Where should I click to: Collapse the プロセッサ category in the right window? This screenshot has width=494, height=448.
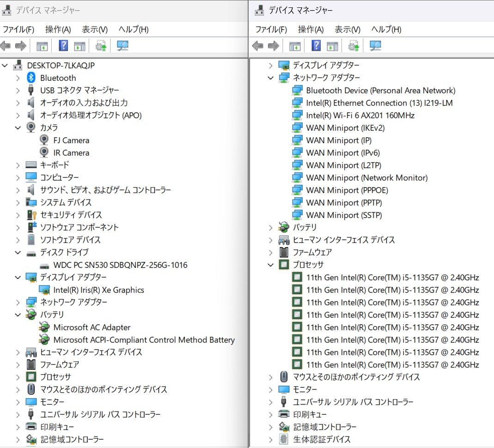tap(271, 265)
